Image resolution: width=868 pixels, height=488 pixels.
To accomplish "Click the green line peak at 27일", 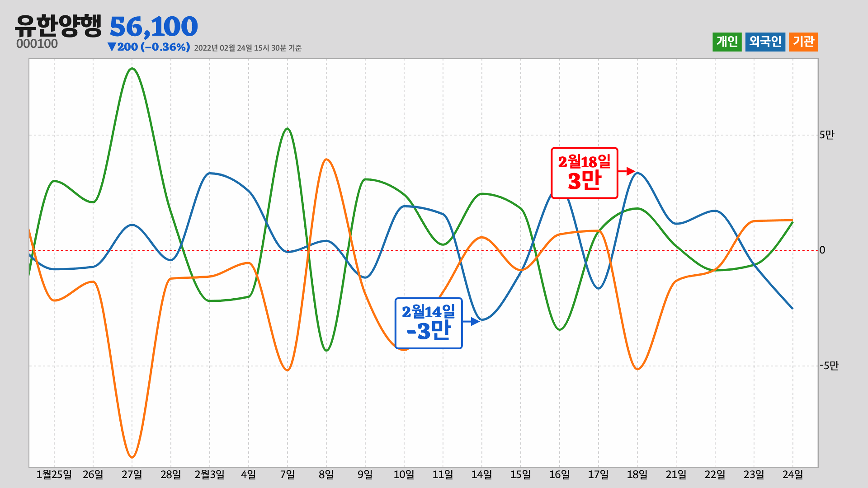I will (x=132, y=69).
